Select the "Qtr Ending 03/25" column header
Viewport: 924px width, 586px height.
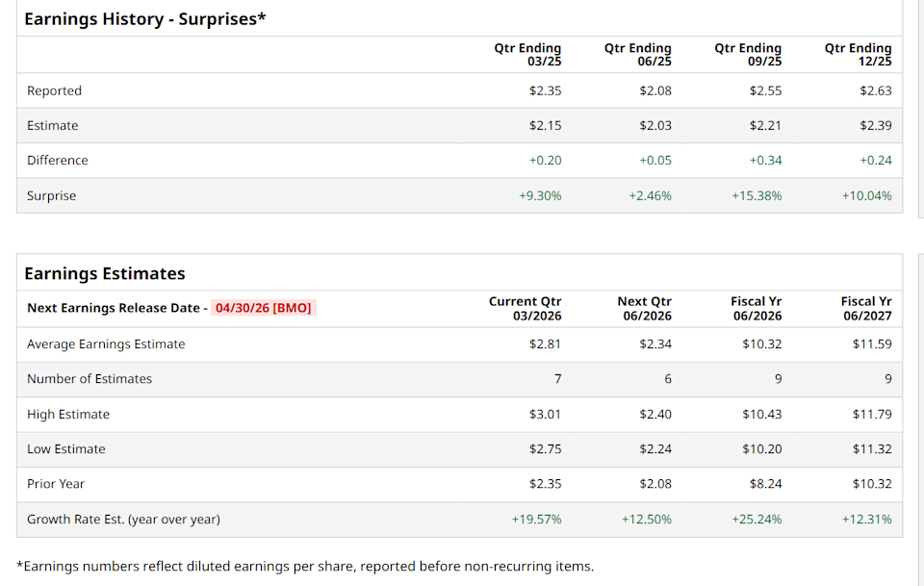tap(527, 55)
